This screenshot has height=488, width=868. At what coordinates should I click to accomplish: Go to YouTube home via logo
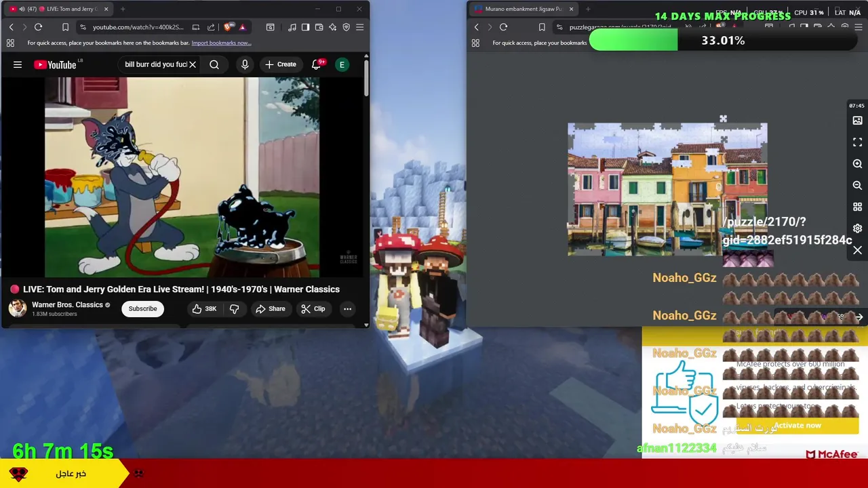(x=57, y=64)
